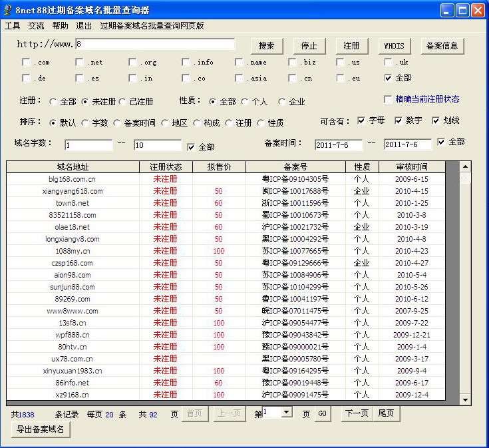The height and width of the screenshot is (448, 489).
Task: Click the 备案时间 start date field
Action: (x=339, y=144)
